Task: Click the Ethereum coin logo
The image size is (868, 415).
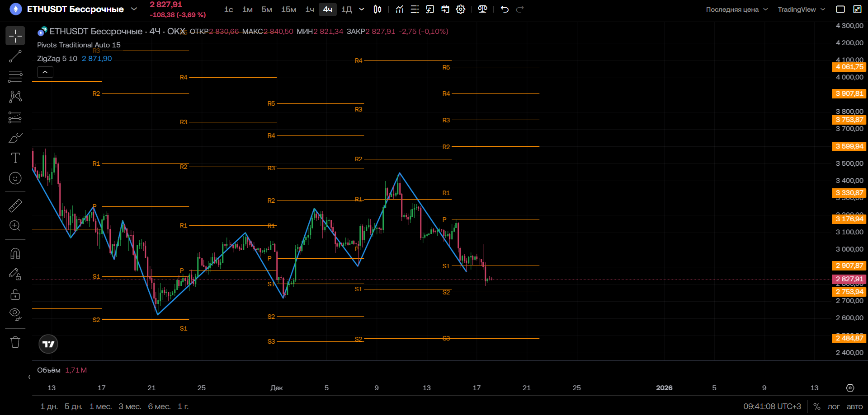Action: pos(16,9)
